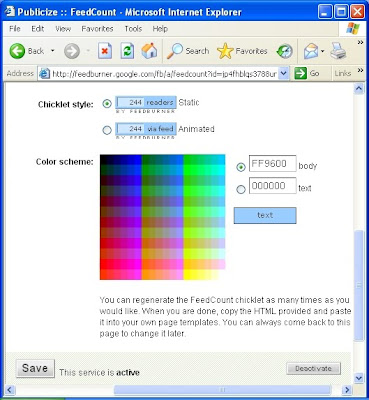Open the Forward button history dropdown arrow
The width and height of the screenshot is (369, 400).
click(x=88, y=51)
